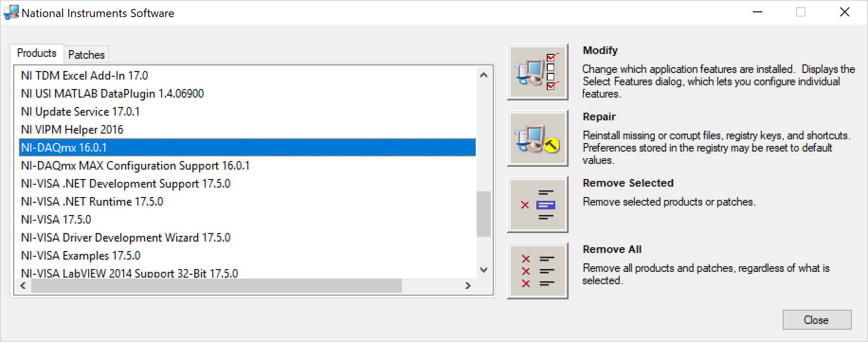Select NI Update Service 17.0.1
The width and height of the screenshot is (868, 342).
click(247, 111)
